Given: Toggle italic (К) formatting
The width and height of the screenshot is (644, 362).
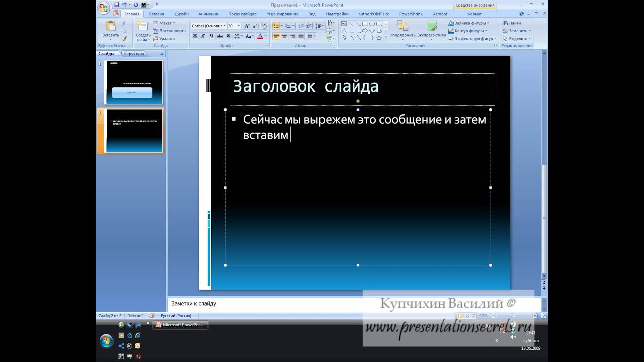Looking at the screenshot, I should 203,36.
